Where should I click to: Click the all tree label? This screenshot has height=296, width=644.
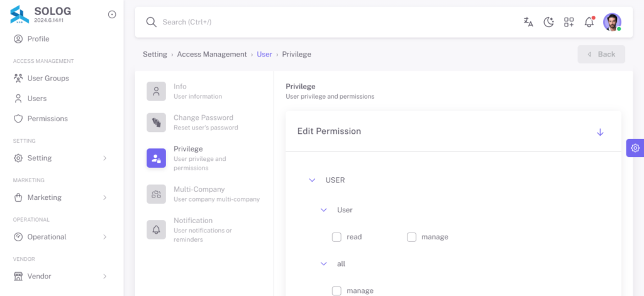[341, 264]
